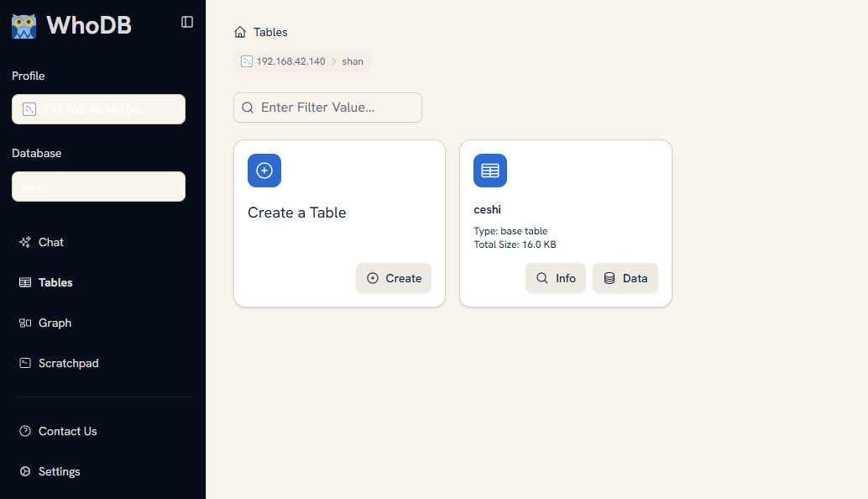Click the shan breadcrumb

pos(353,61)
